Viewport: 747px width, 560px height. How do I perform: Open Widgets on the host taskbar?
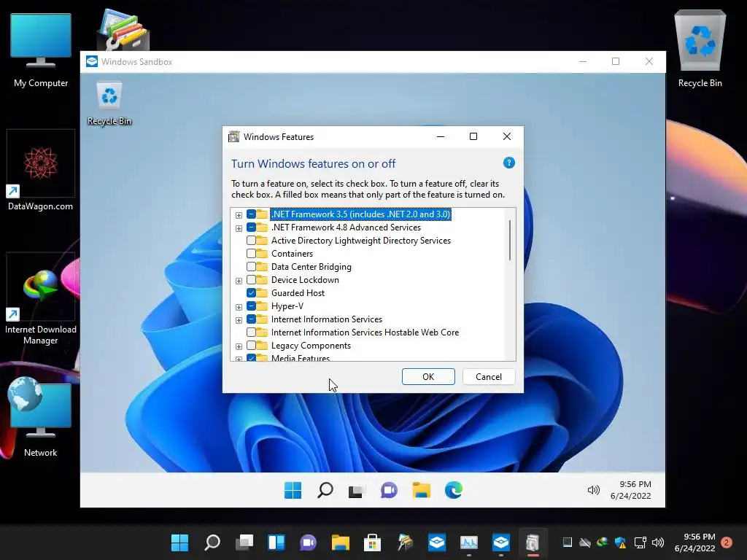pyautogui.click(x=276, y=542)
